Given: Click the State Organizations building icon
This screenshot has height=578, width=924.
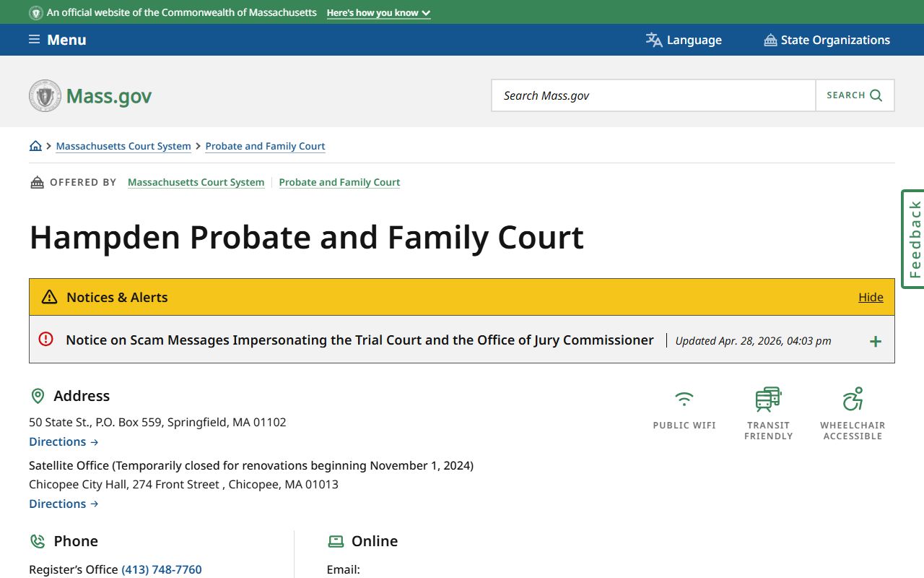Looking at the screenshot, I should [x=770, y=40].
